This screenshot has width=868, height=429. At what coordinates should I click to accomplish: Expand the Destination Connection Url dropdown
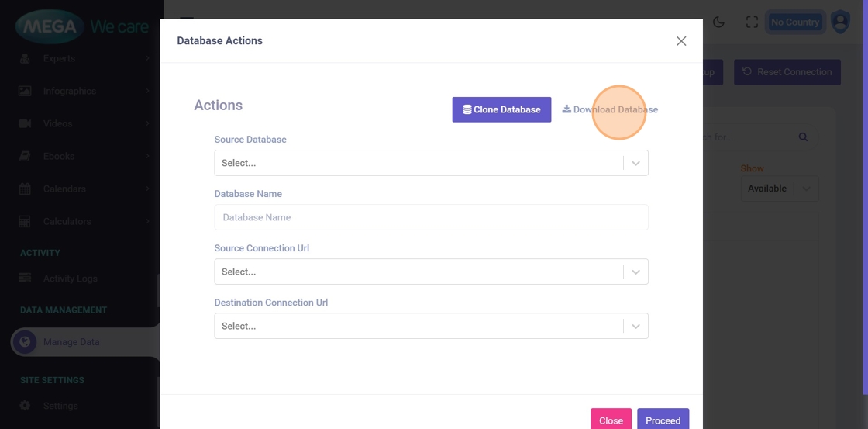pyautogui.click(x=431, y=326)
